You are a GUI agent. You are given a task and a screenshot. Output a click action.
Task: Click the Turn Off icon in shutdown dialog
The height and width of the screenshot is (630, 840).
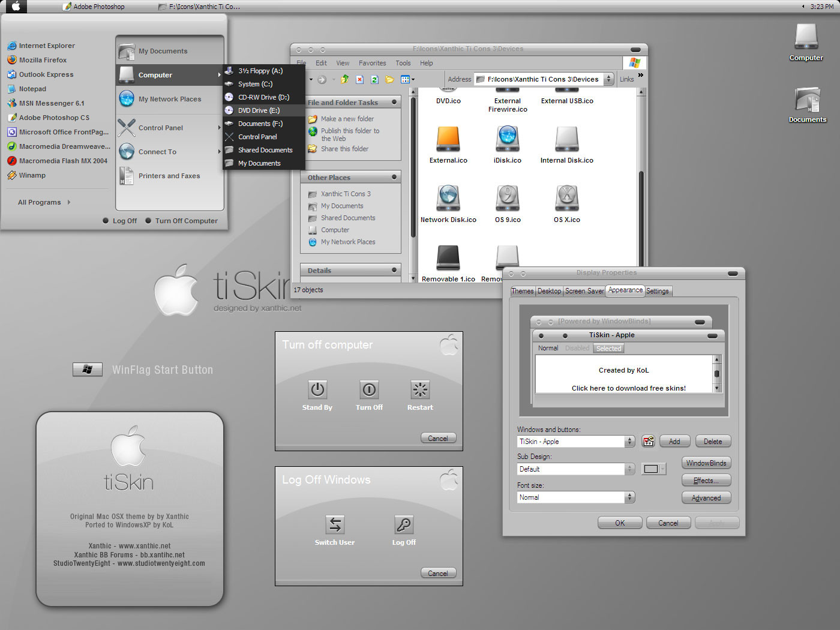369,390
